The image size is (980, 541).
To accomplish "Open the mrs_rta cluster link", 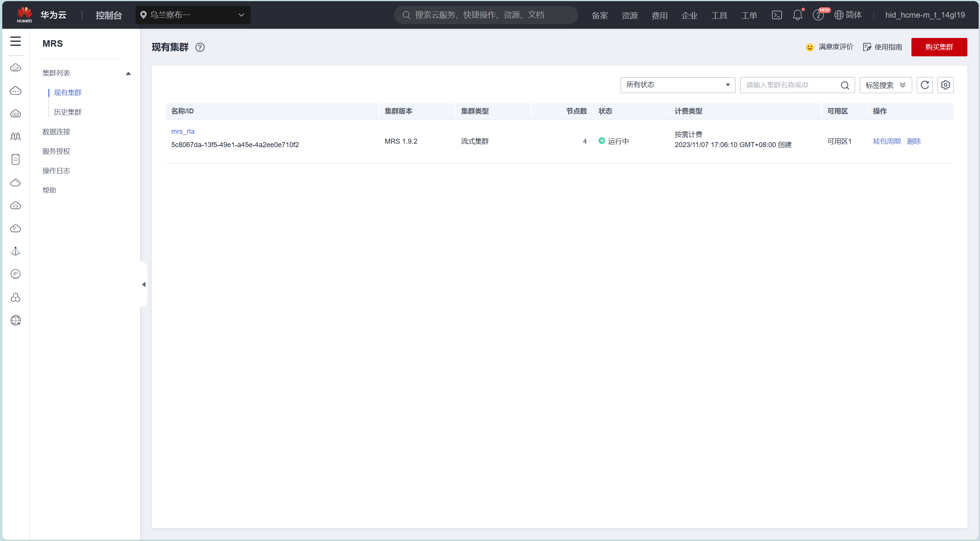I will [x=183, y=131].
